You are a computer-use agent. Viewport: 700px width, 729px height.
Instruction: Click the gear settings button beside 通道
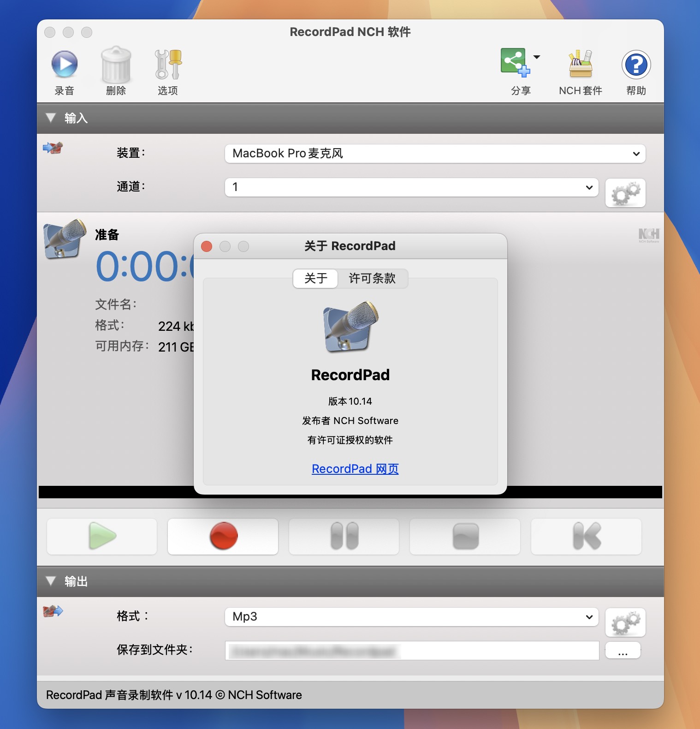point(625,193)
